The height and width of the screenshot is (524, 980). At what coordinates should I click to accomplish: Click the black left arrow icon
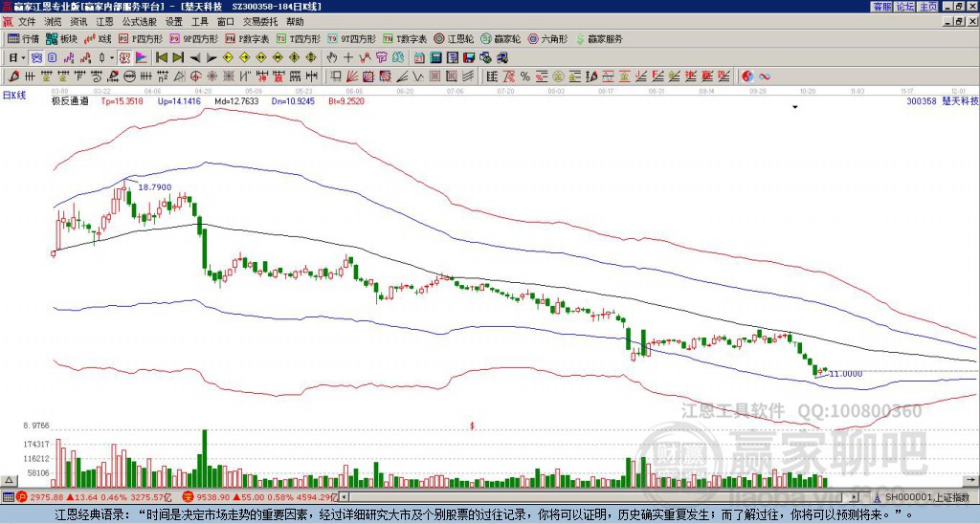click(195, 58)
